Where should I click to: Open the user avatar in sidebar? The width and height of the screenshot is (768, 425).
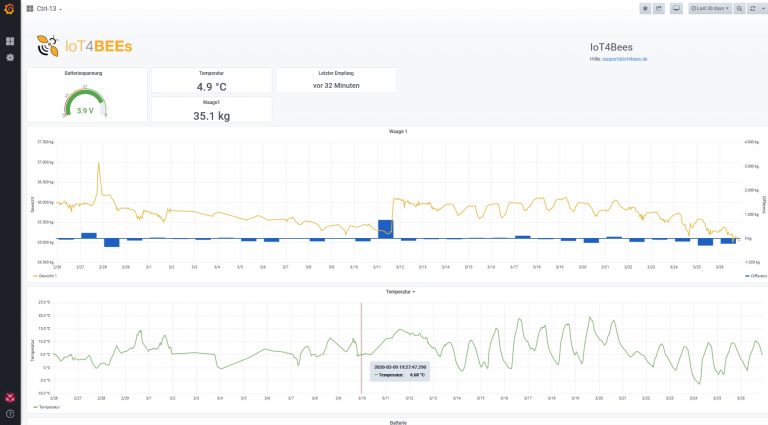click(10, 398)
